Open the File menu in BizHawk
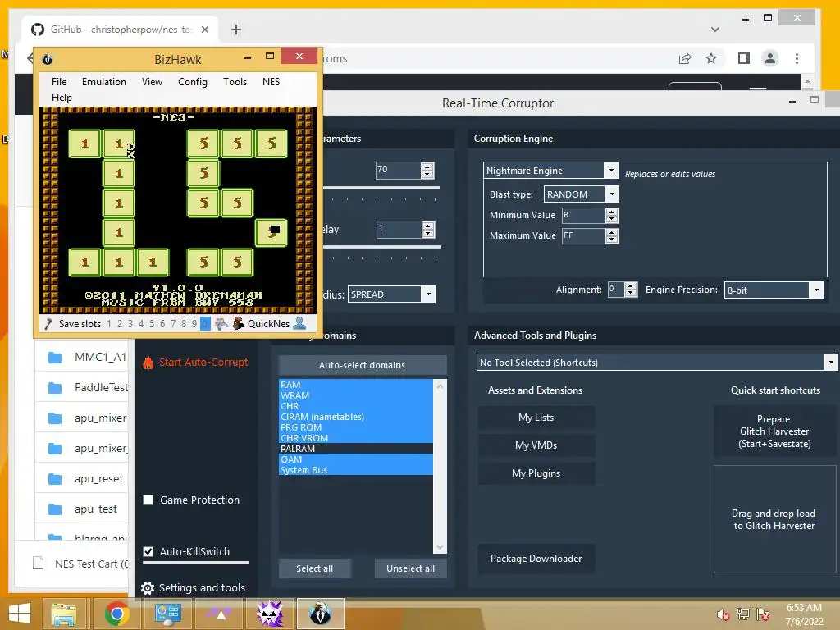This screenshot has width=840, height=630. click(59, 82)
